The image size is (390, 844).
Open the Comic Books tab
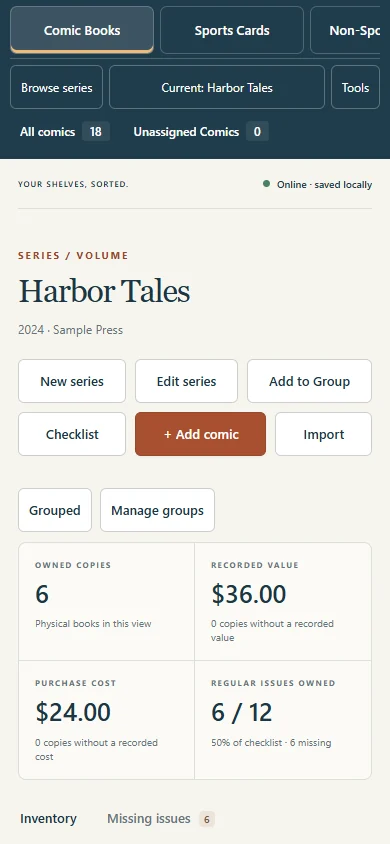pos(82,30)
